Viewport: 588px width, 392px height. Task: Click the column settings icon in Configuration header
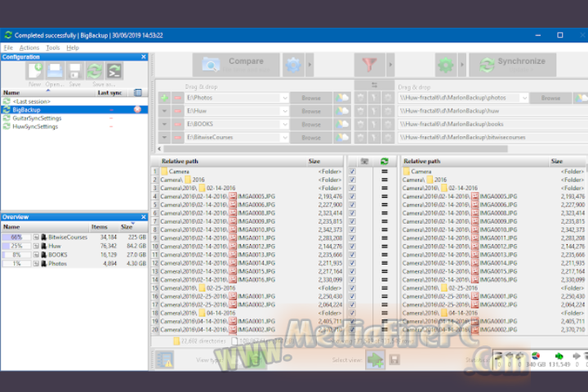pyautogui.click(x=138, y=92)
